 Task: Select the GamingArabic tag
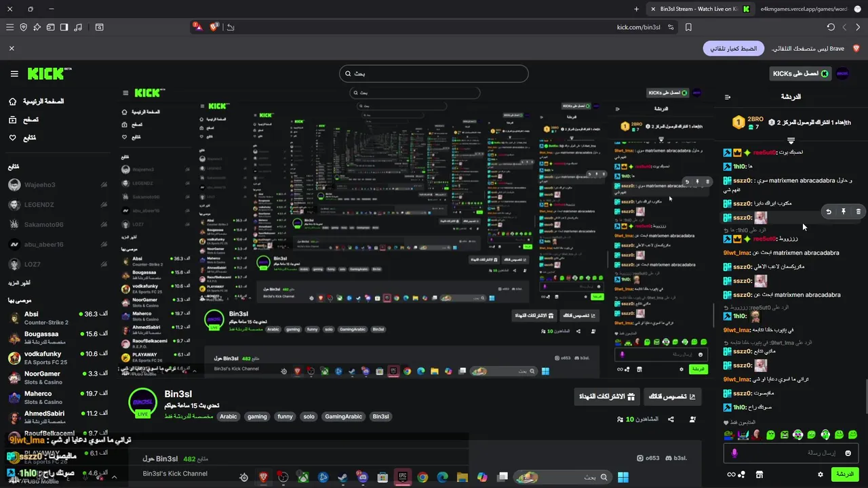pos(343,416)
